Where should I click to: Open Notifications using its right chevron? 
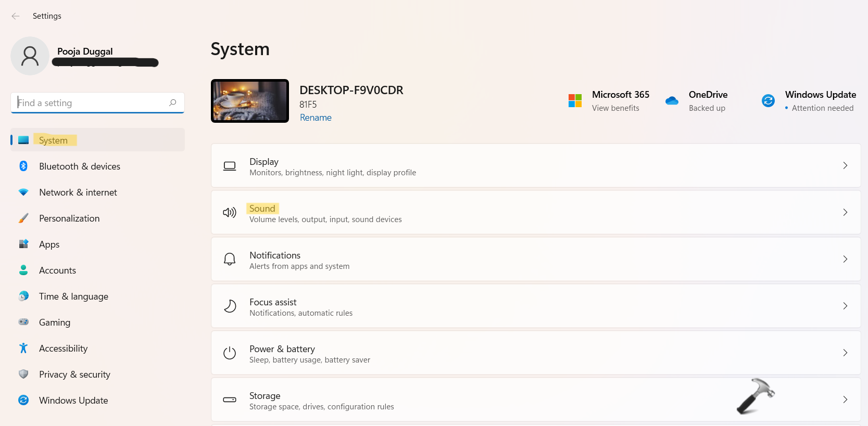coord(845,259)
